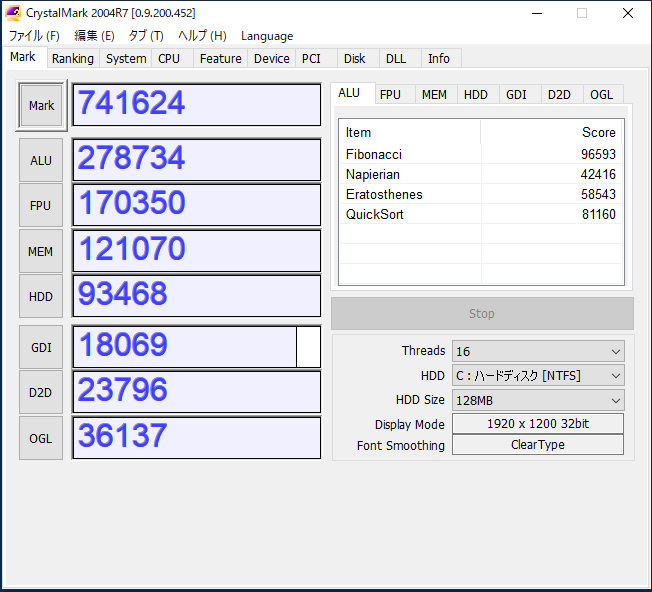Open the Threads dropdown showing 16
This screenshot has height=592, width=652.
pos(538,351)
